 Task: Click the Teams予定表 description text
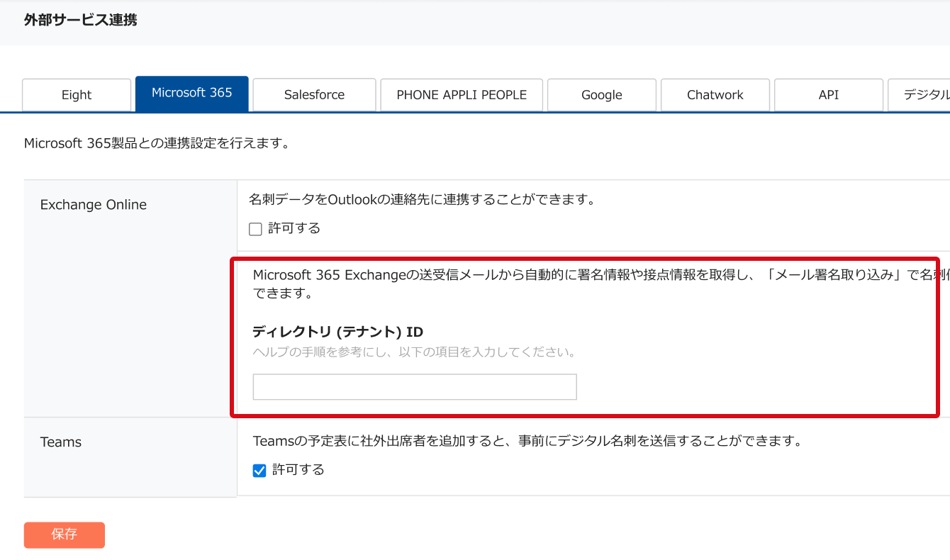coord(527,442)
